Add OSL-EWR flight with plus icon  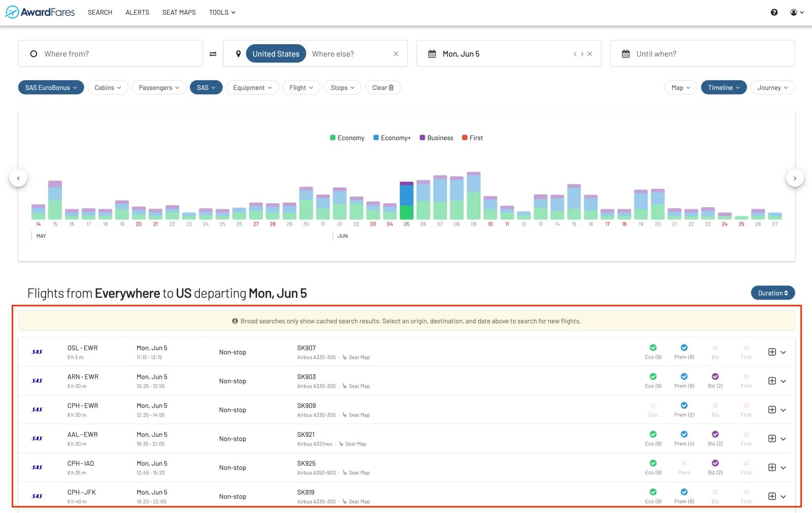(x=772, y=352)
